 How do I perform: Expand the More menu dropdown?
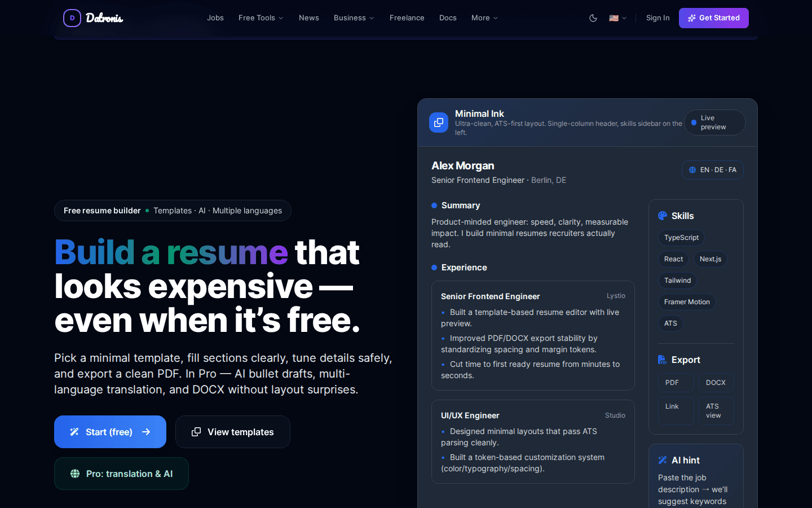coord(485,18)
